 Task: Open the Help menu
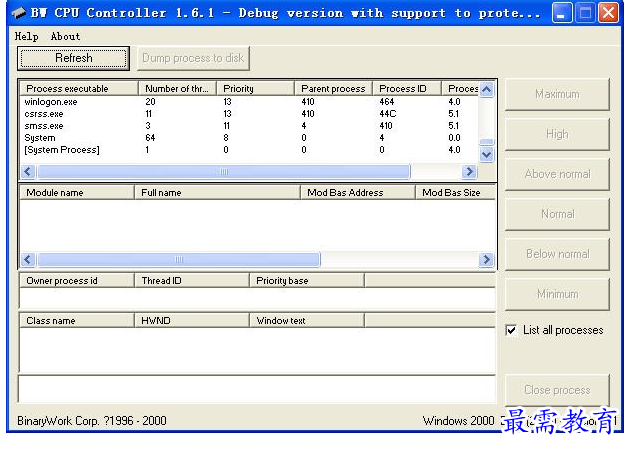pyautogui.click(x=27, y=36)
